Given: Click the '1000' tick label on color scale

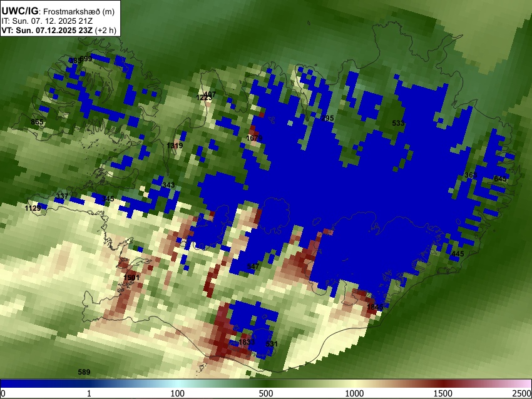Looking at the screenshot, I should coord(354,393).
